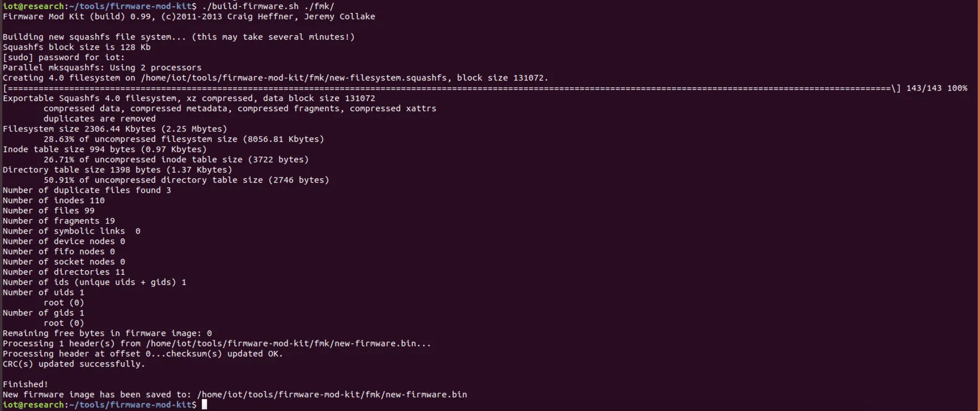Click the 'Squashfs block size is 128 Kb' line

(x=77, y=47)
